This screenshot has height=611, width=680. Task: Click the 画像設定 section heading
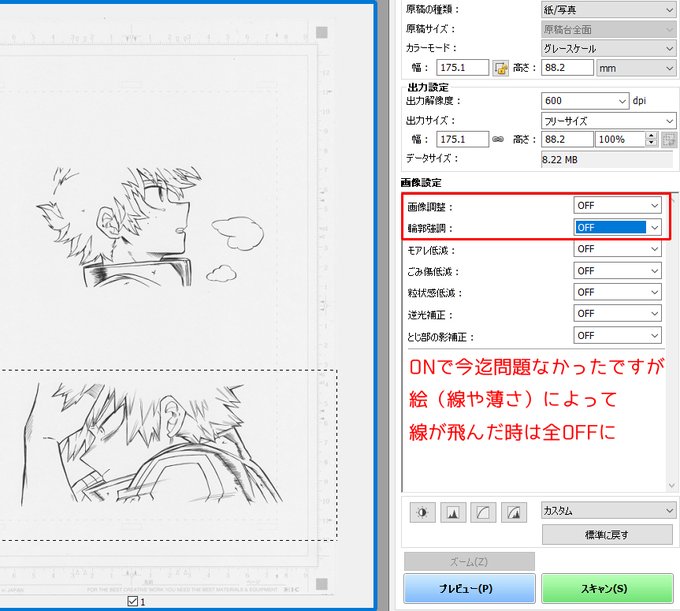click(x=421, y=183)
